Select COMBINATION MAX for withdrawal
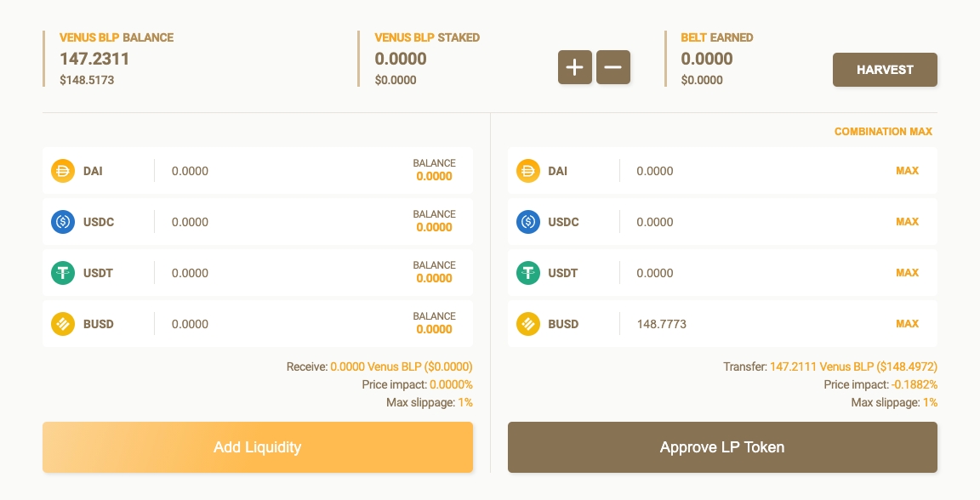The width and height of the screenshot is (980, 500). click(x=883, y=132)
